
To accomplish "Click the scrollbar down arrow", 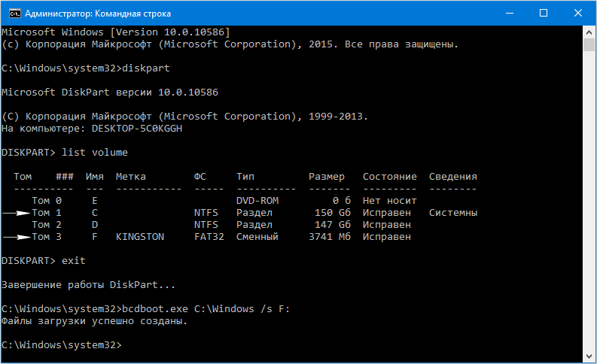I will [589, 357].
